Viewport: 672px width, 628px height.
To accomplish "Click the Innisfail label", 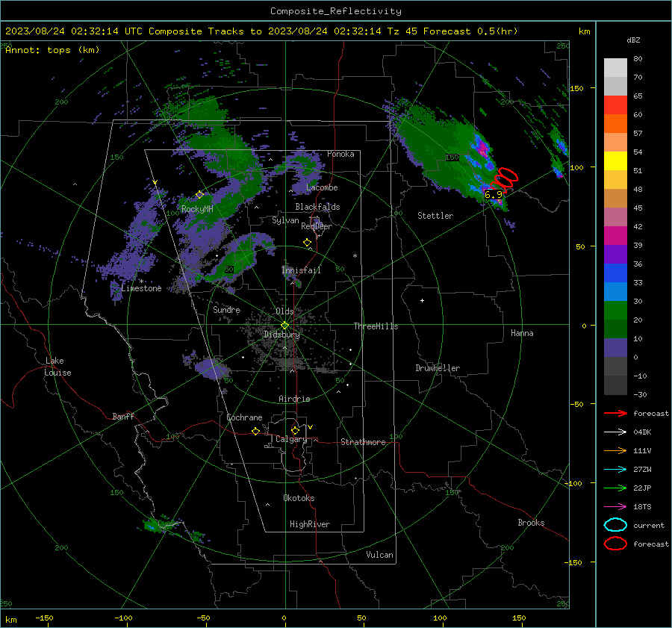I will [301, 270].
